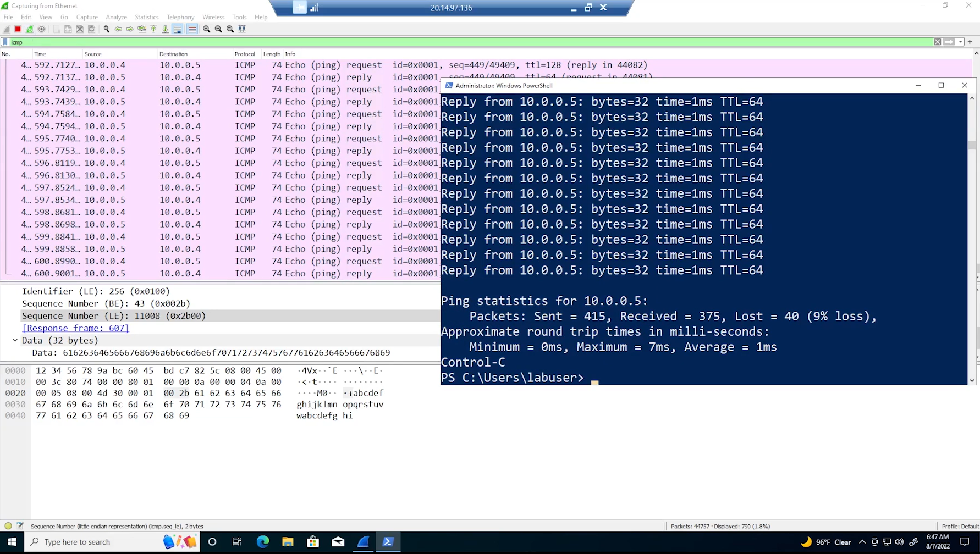Open the find packet search tool
This screenshot has width=980, height=554.
[x=106, y=29]
